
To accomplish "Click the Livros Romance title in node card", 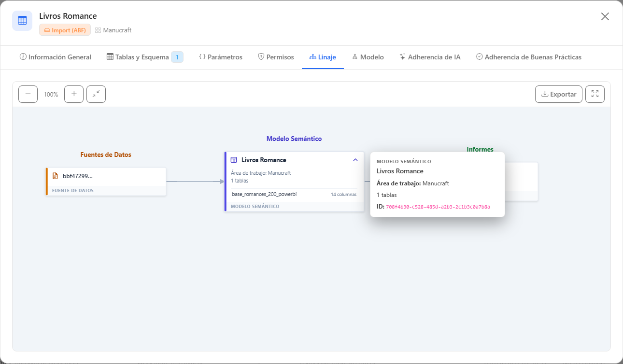I will coord(264,160).
